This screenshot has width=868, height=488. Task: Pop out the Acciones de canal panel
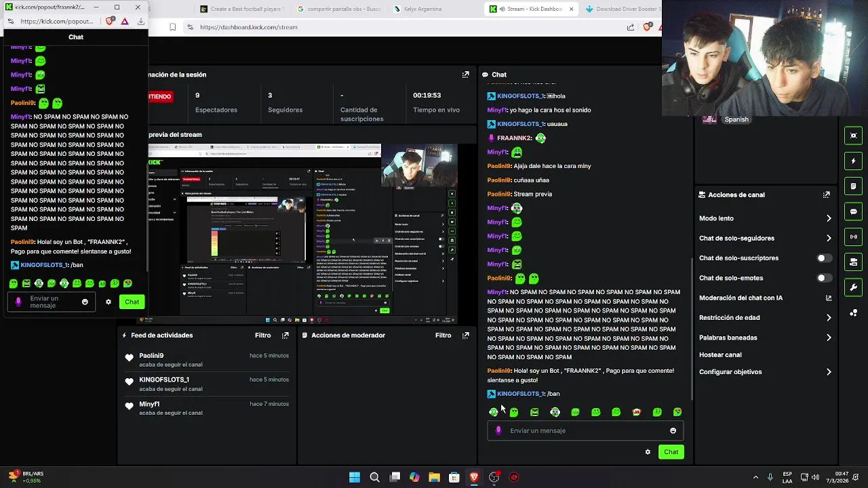(x=826, y=195)
